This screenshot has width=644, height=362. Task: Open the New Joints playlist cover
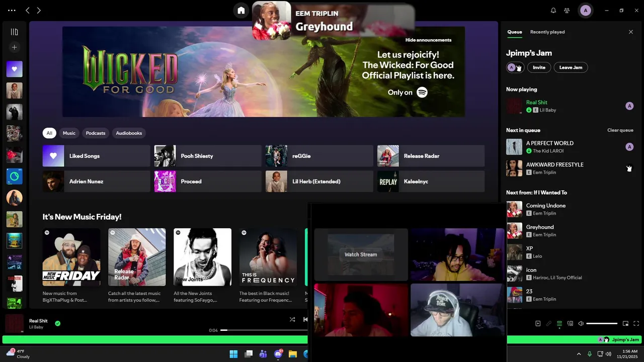click(202, 257)
